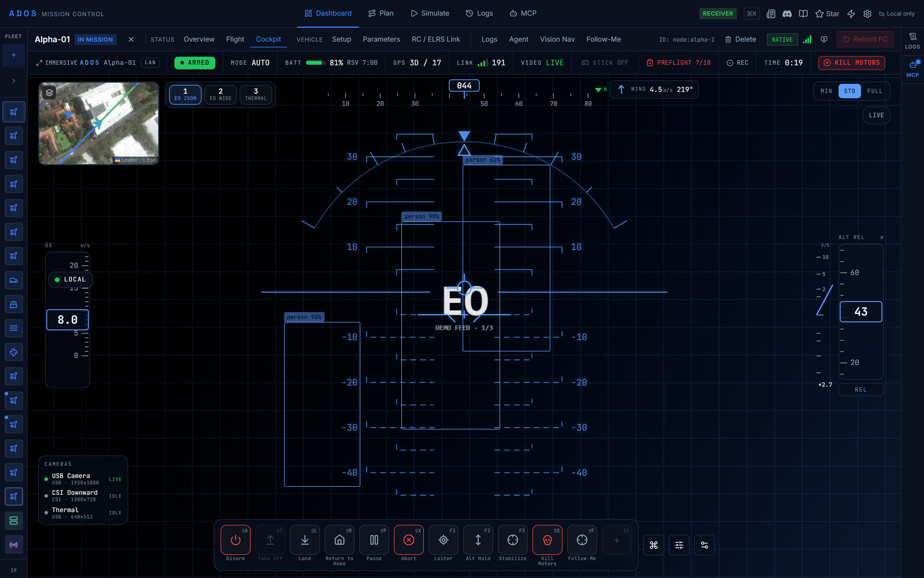This screenshot has height=578, width=924.
Task: Open the Parameters tab
Action: pyautogui.click(x=381, y=39)
